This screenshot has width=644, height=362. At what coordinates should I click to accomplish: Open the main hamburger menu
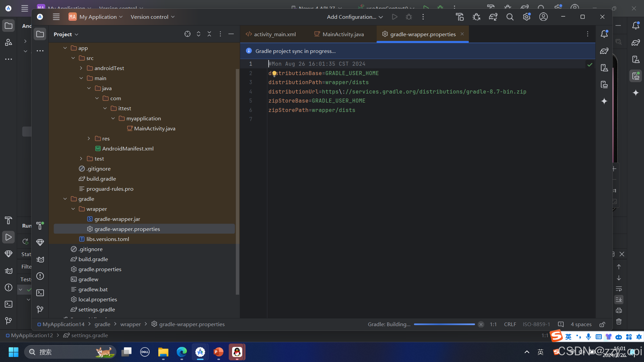[x=56, y=17]
